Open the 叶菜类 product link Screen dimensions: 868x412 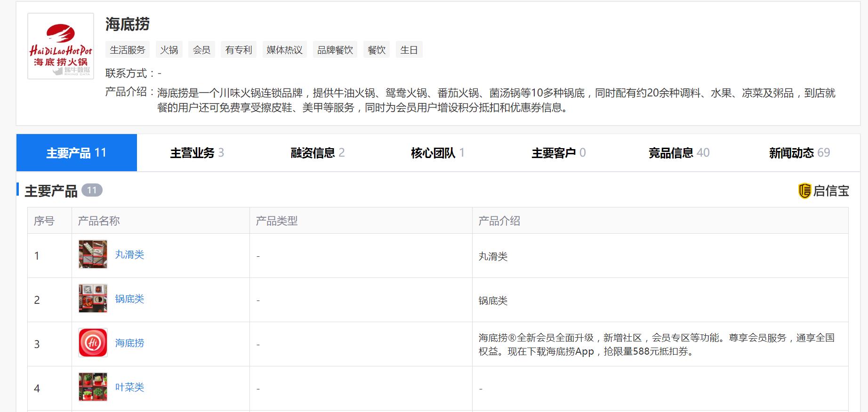pos(129,388)
